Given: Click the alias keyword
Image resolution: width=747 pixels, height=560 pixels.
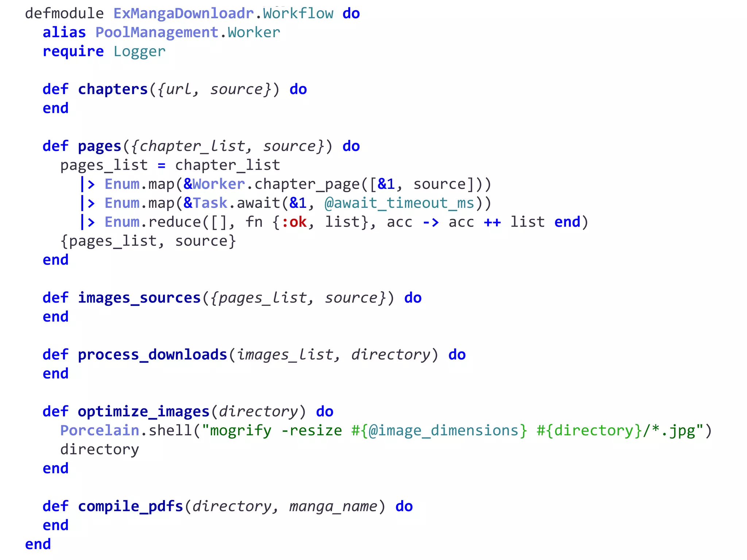Looking at the screenshot, I should point(65,32).
